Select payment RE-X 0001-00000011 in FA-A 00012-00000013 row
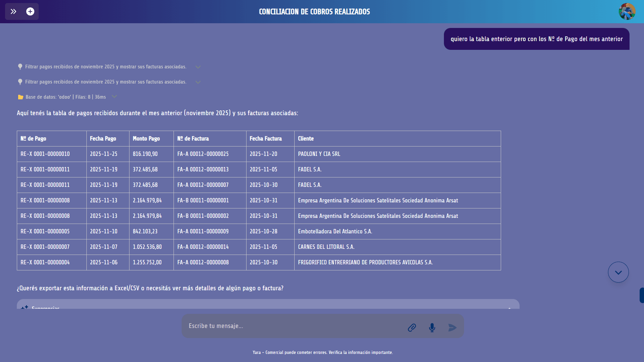 tap(52, 170)
